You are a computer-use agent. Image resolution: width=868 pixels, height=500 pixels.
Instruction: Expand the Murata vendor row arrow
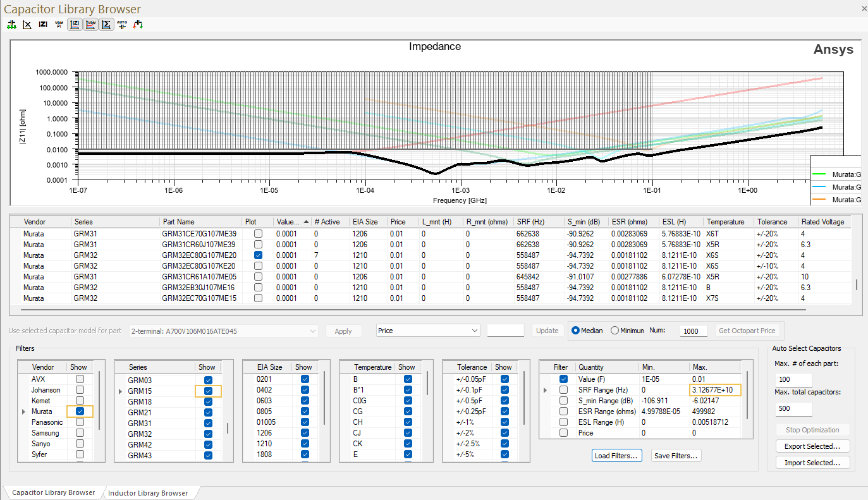pyautogui.click(x=24, y=412)
